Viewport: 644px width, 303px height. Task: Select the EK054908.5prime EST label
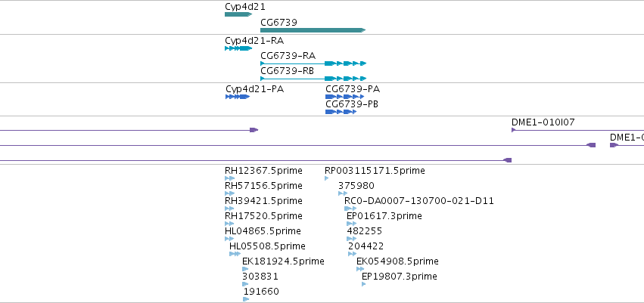coord(397,261)
